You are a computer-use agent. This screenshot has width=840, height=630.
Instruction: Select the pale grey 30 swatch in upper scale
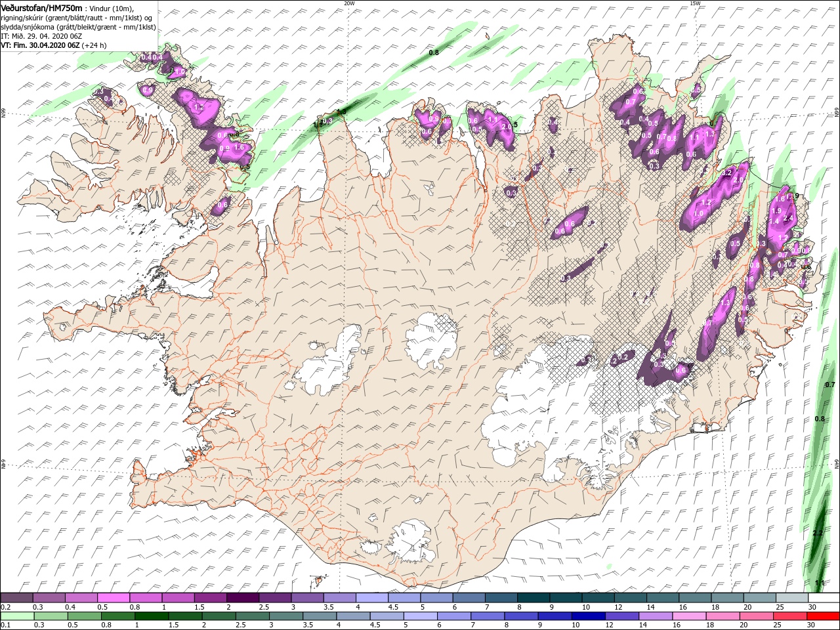(824, 598)
